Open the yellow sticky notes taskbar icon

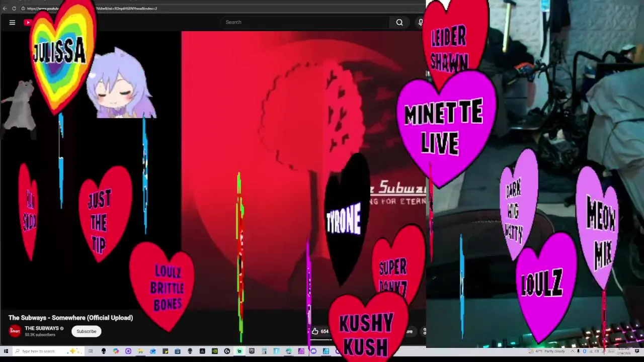[x=165, y=351]
